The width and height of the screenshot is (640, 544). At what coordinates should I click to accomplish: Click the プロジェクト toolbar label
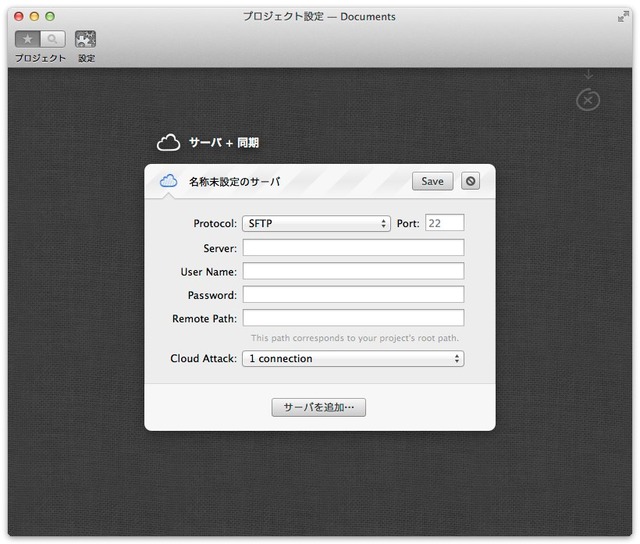[40, 58]
